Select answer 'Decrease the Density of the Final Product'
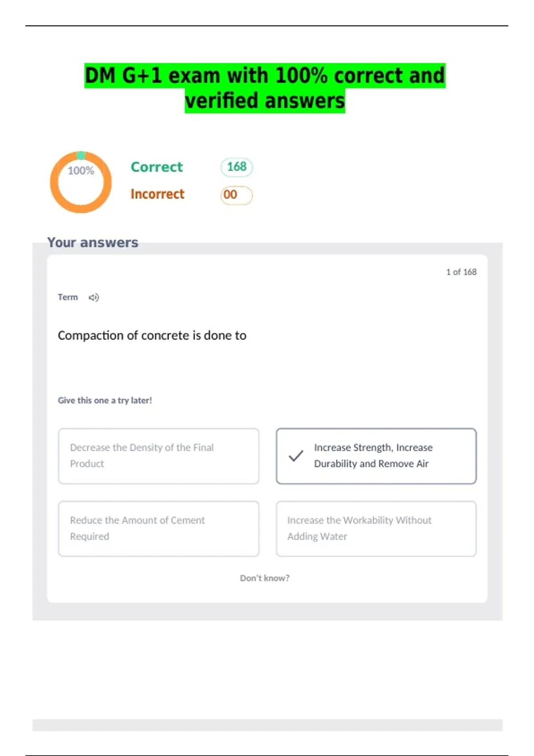The width and height of the screenshot is (534, 756). [x=158, y=456]
